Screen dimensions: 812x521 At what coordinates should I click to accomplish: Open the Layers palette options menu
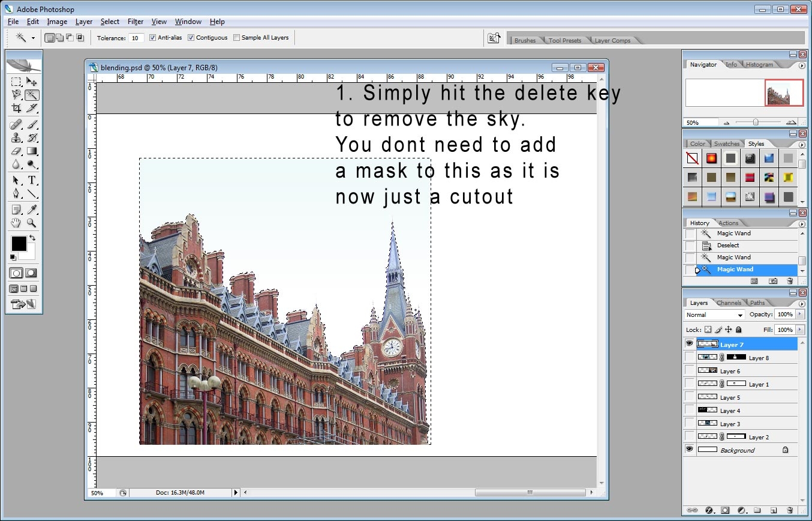[x=802, y=304]
